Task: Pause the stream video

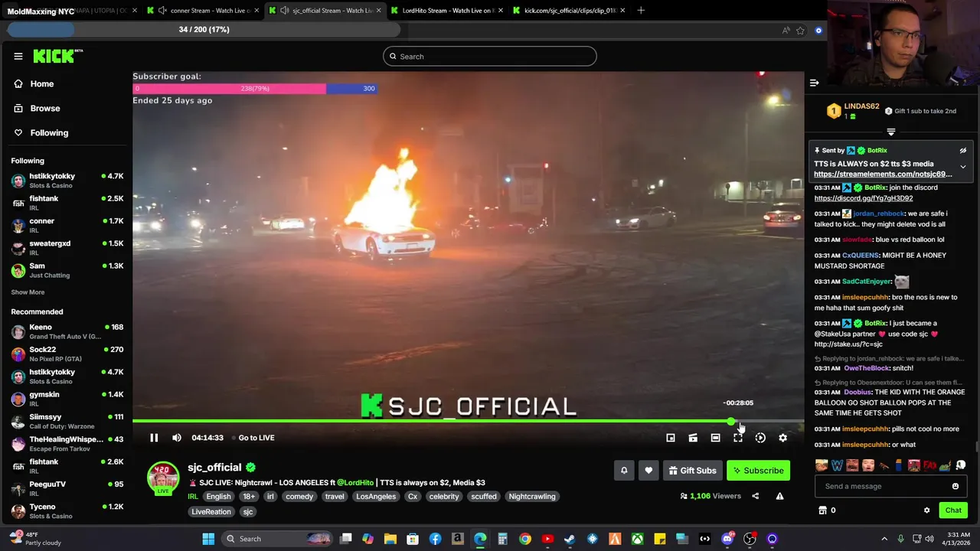Action: tap(154, 438)
